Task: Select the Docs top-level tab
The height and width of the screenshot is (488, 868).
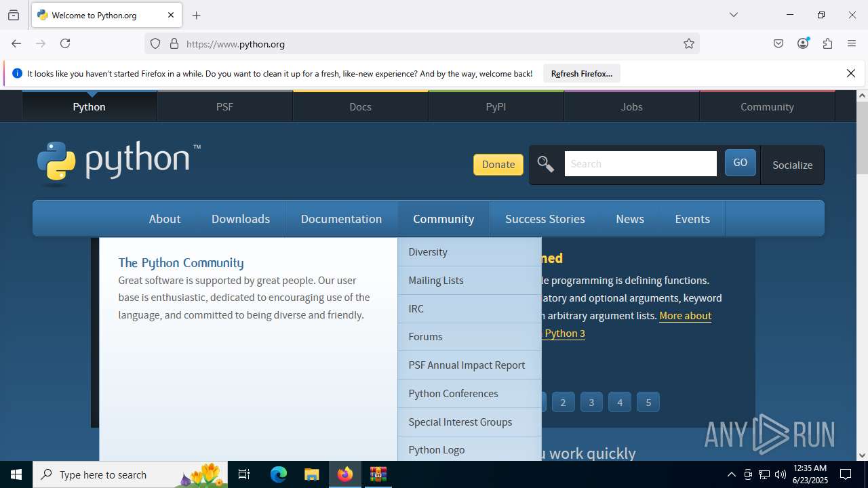Action: pyautogui.click(x=360, y=106)
